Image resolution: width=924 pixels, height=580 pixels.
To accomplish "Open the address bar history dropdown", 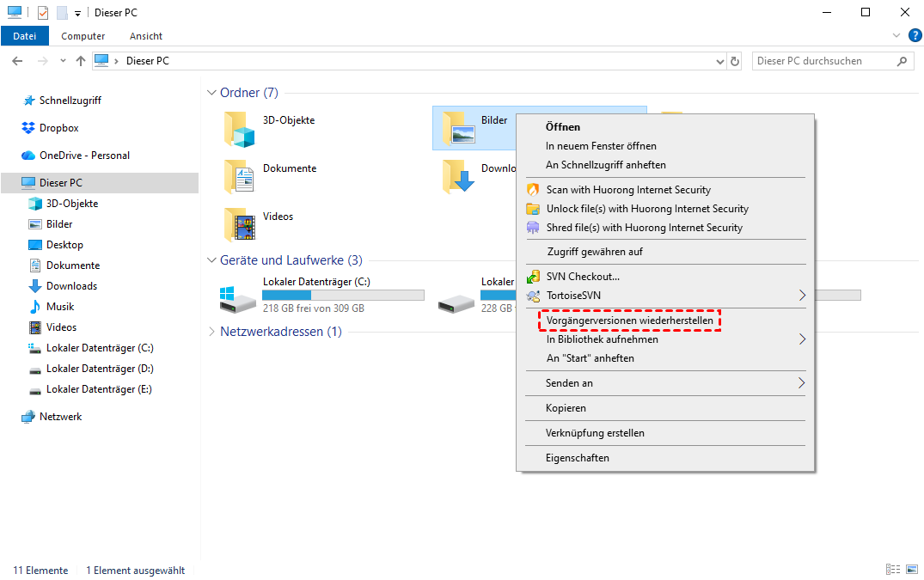I will point(720,61).
